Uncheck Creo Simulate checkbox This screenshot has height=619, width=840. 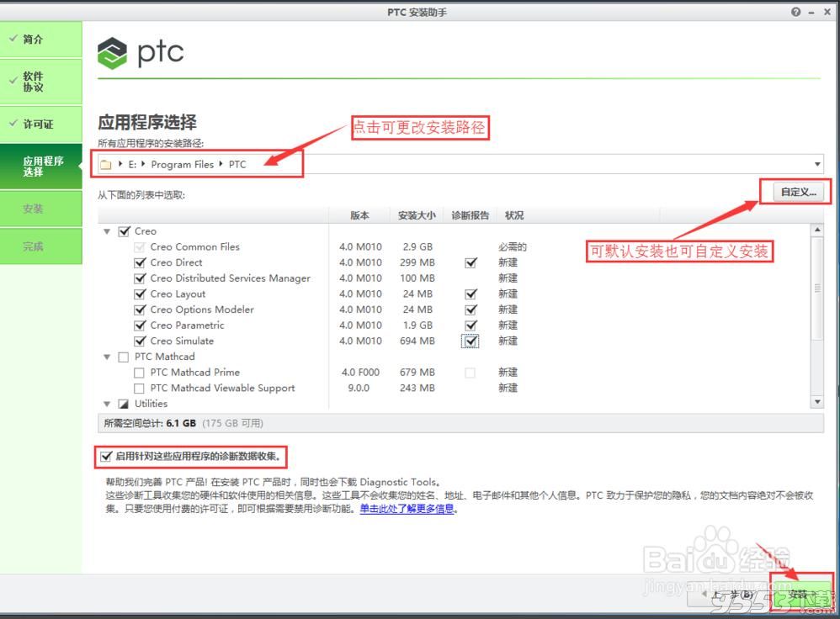pos(140,341)
